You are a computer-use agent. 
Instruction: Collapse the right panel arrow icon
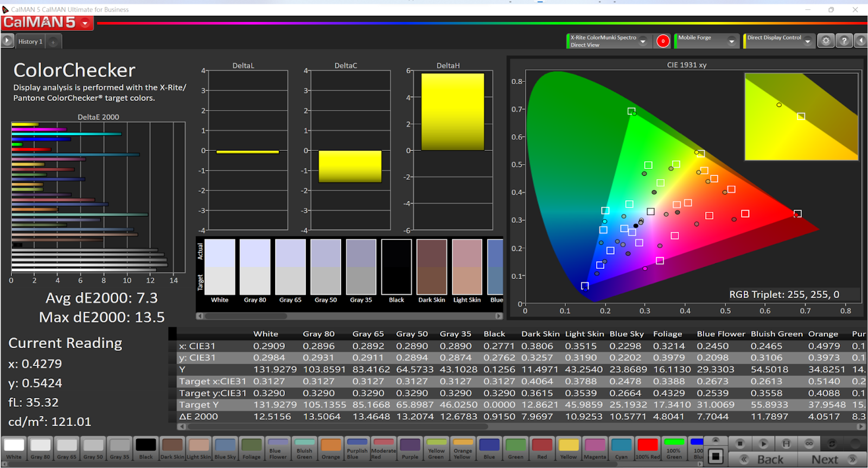coord(860,41)
